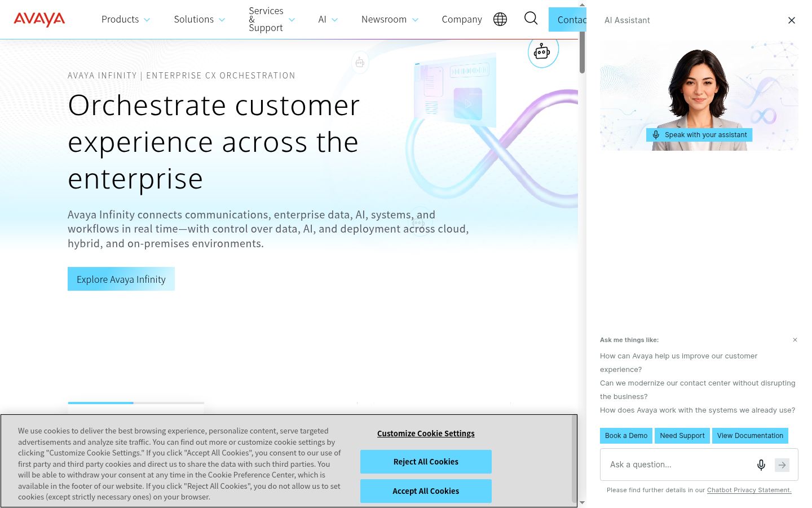Screen dimensions: 812x508
Task: Click the AI assistant avatar image
Action: [x=699, y=96]
